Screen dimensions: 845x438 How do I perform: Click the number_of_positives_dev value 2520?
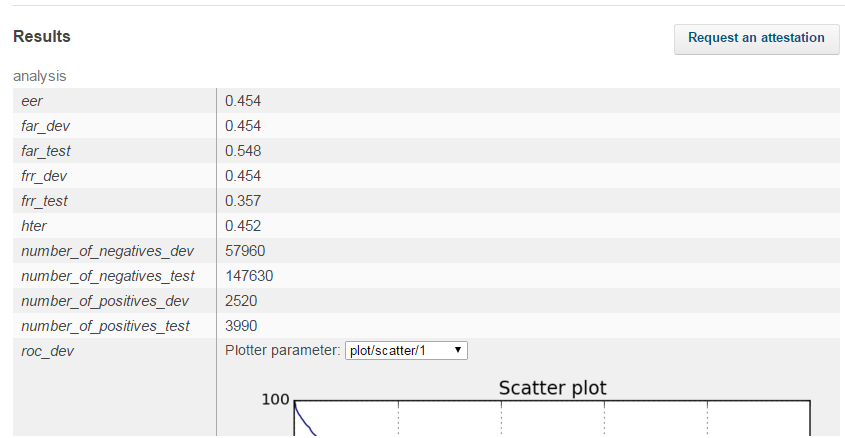click(243, 300)
